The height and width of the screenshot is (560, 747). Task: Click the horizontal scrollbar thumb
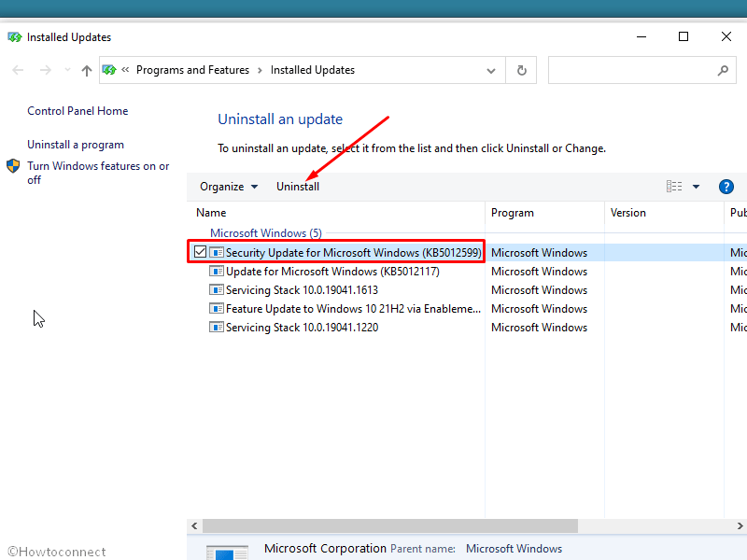coord(390,526)
